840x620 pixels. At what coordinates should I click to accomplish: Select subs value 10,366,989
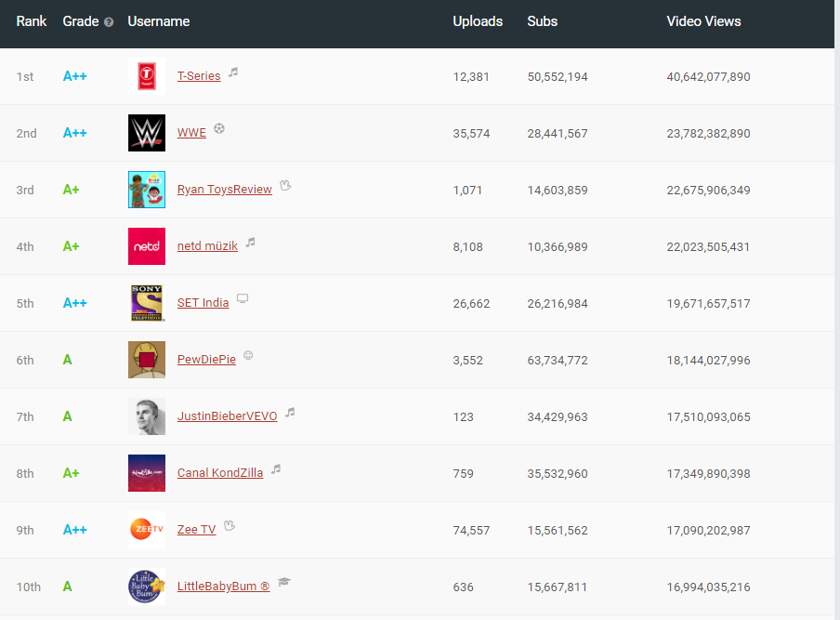tap(558, 247)
